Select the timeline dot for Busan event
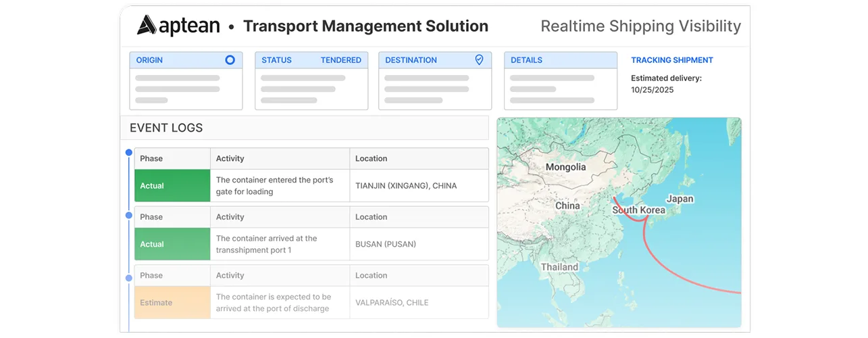 point(129,216)
